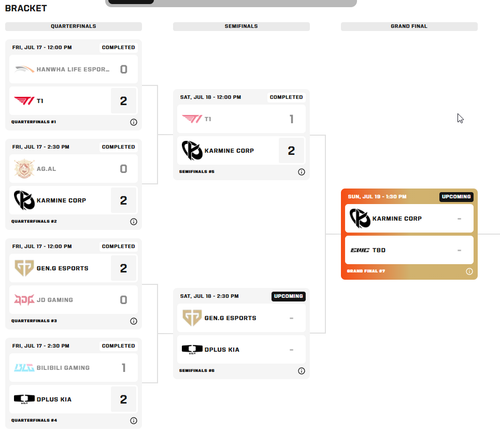Select the Grand Final column header
The image size is (500, 433).
click(x=409, y=26)
